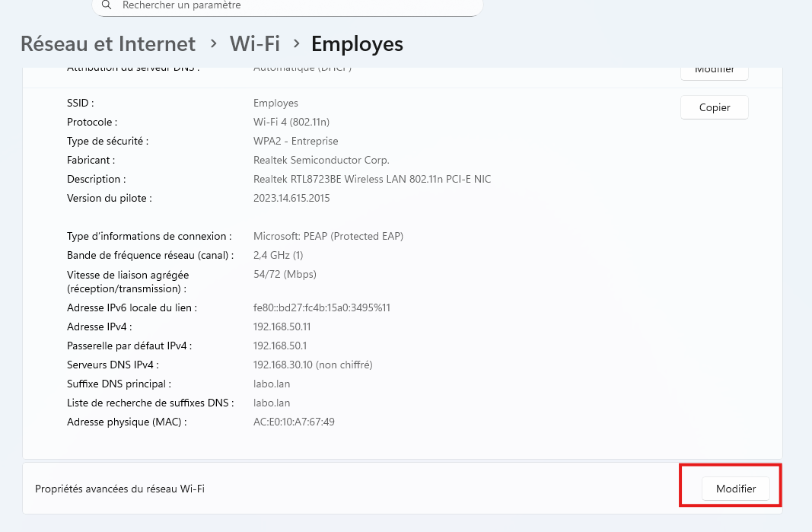This screenshot has width=812, height=532.
Task: Click the chevron between Wi-Fi and Employes
Action: click(296, 44)
